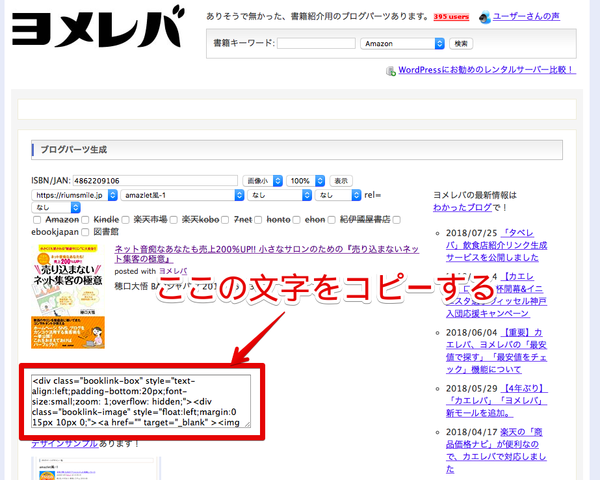Click the 検索 search button

click(461, 44)
